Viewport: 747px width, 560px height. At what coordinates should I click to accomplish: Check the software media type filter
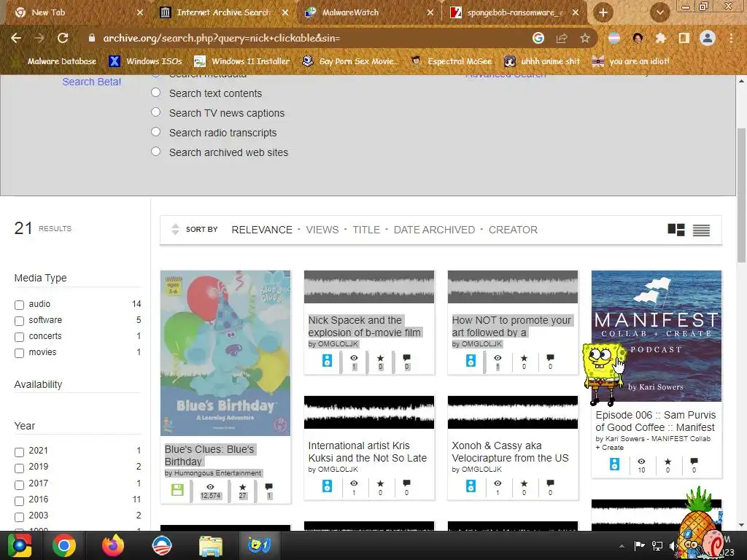coord(19,321)
